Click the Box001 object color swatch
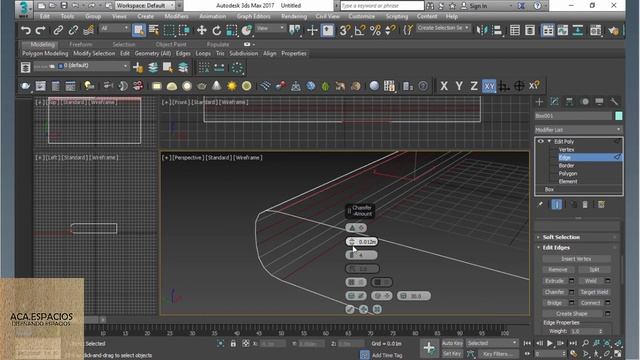 pyautogui.click(x=619, y=116)
